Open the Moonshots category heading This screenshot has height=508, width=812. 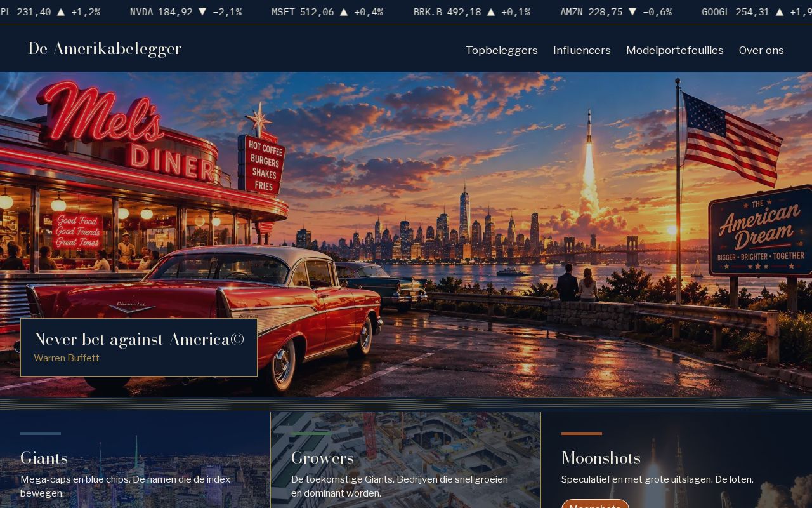click(601, 458)
